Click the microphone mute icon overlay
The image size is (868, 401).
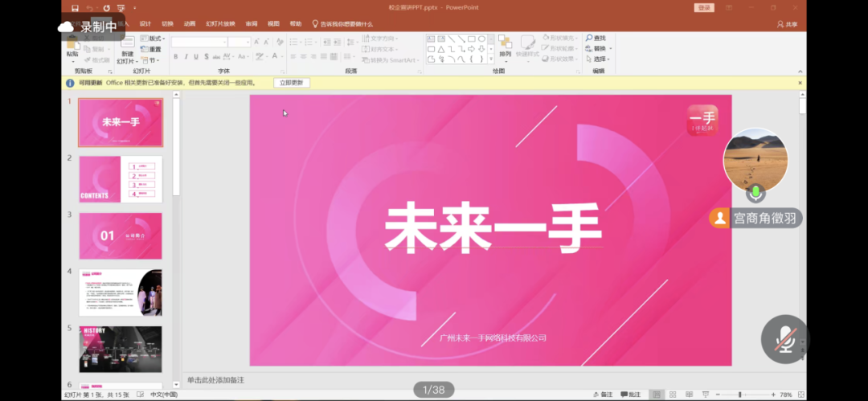click(x=785, y=340)
